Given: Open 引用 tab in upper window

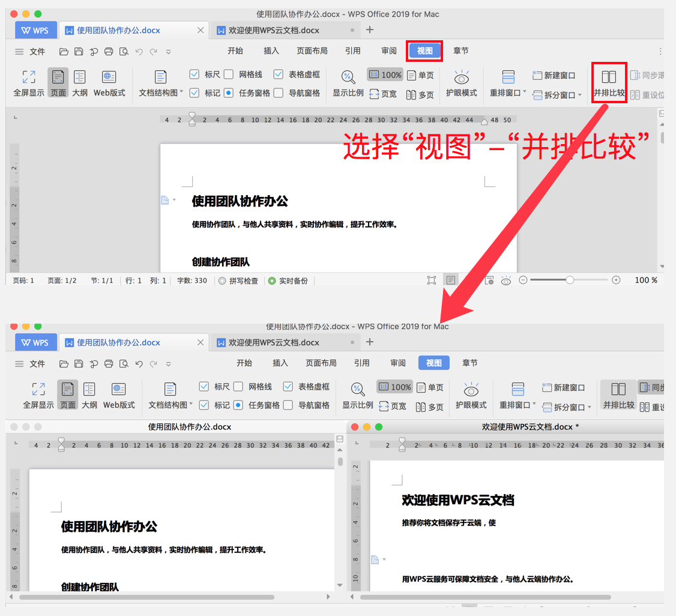Looking at the screenshot, I should click(x=352, y=51).
